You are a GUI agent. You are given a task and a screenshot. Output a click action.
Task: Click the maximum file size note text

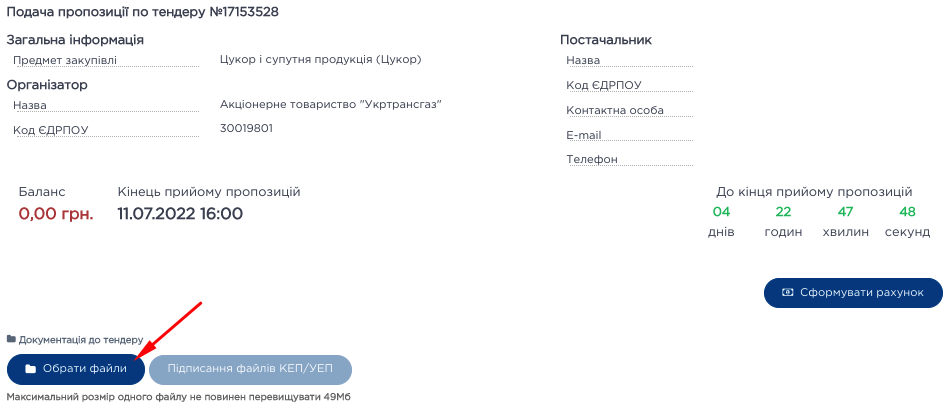(179, 397)
